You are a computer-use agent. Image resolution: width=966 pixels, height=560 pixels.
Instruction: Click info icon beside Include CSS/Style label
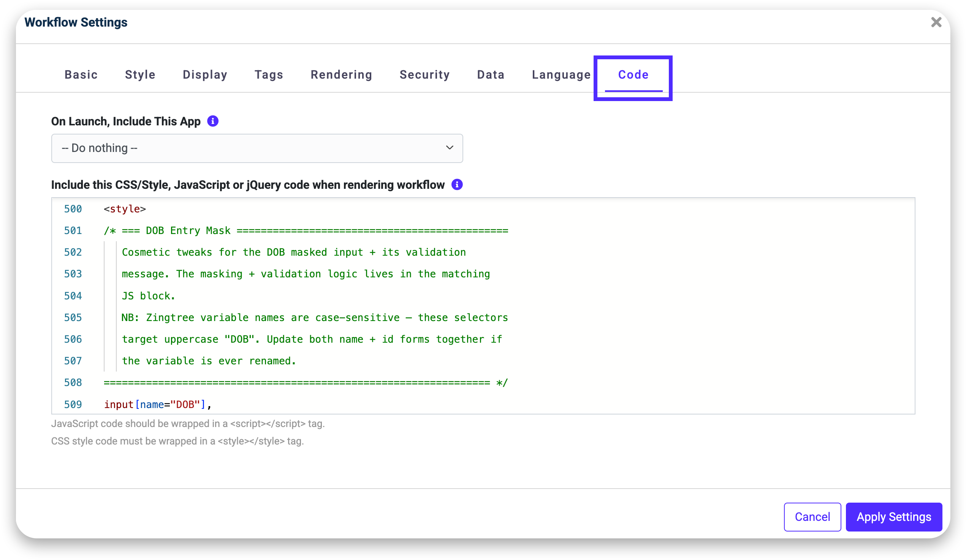pyautogui.click(x=456, y=185)
